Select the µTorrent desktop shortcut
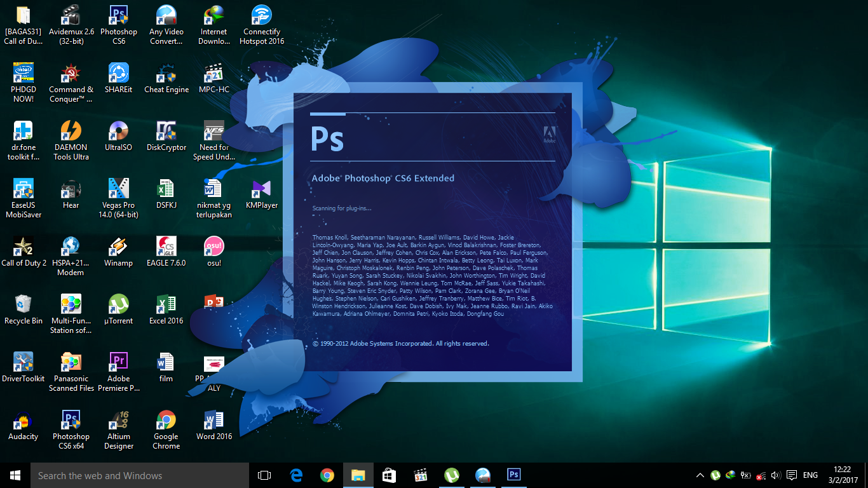This screenshot has width=868, height=488. pyautogui.click(x=119, y=310)
